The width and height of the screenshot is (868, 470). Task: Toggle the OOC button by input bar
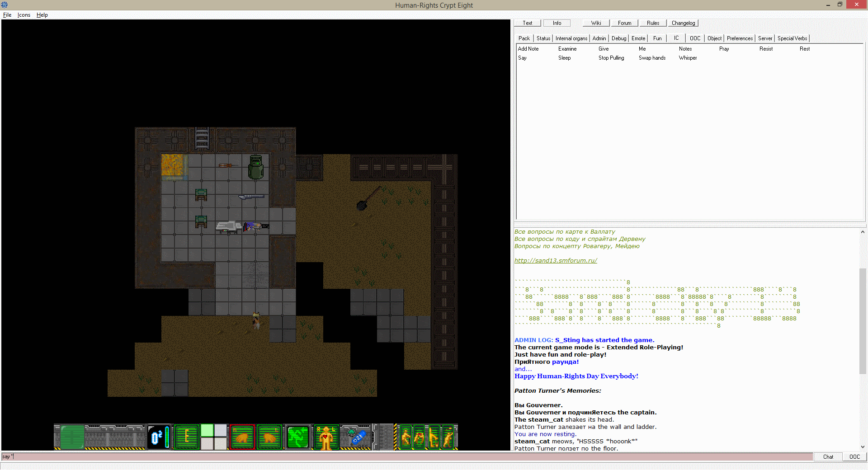pyautogui.click(x=854, y=457)
